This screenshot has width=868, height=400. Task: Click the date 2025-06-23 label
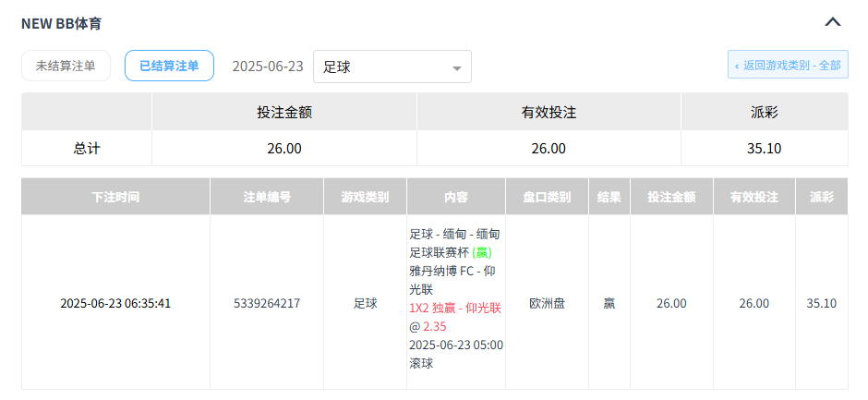[267, 67]
